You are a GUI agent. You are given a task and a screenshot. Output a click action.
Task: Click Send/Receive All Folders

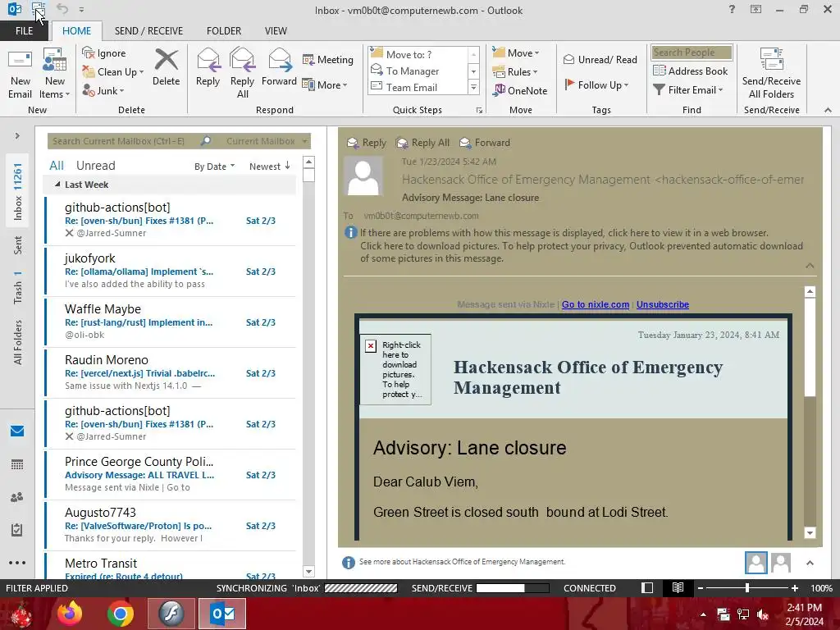pos(771,74)
